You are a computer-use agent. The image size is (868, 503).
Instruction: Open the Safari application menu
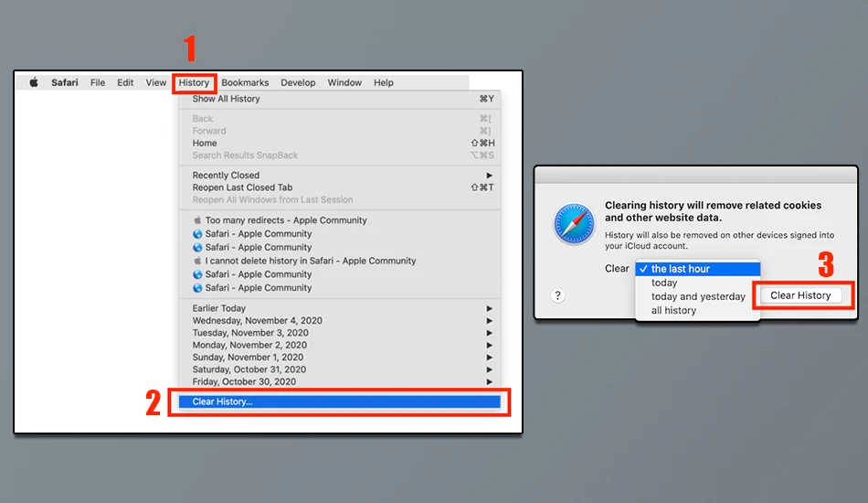click(65, 82)
